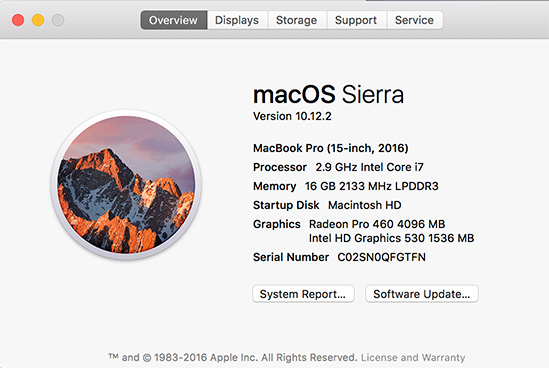Viewport: 549px width, 368px height.
Task: Click the Startup Disk label
Action: [286, 205]
